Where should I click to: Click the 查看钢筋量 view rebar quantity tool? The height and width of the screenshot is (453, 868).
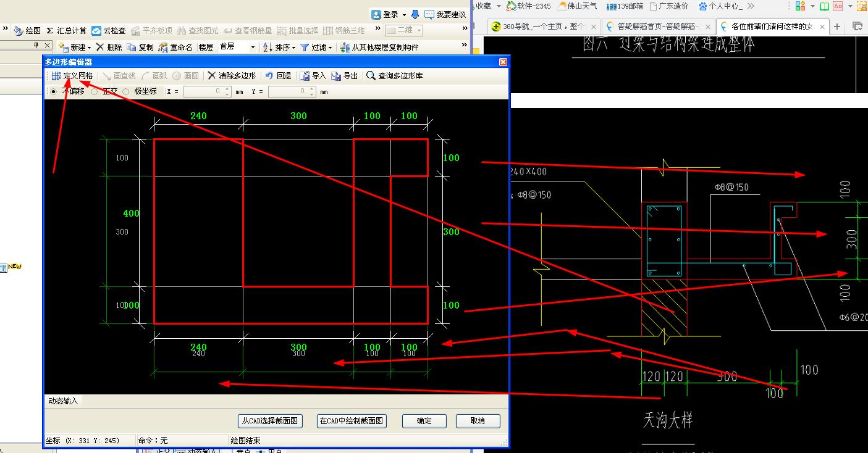(248, 30)
